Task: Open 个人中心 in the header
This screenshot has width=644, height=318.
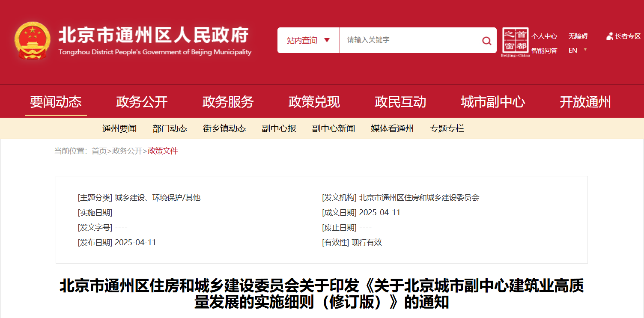Action: 544,36
